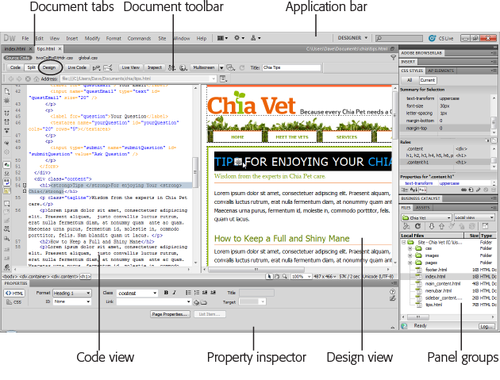Screen dimensions: 500x380
Task: Open the global.css related file
Action: coord(88,58)
